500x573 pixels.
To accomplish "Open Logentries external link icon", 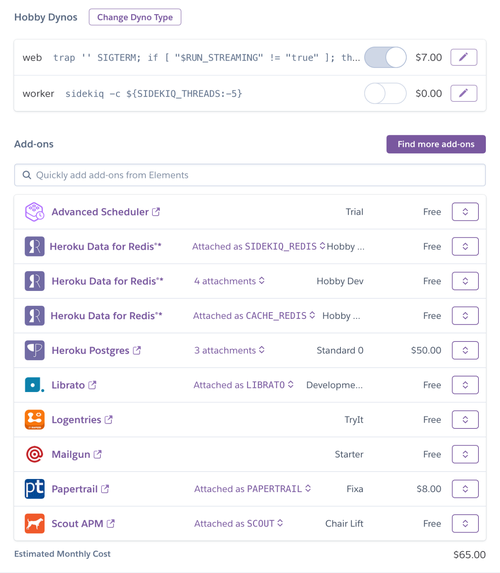I will coord(109,420).
